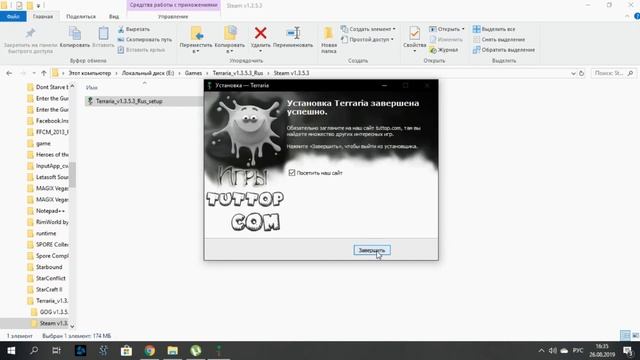Click the Вставить clipboard icon

click(103, 33)
